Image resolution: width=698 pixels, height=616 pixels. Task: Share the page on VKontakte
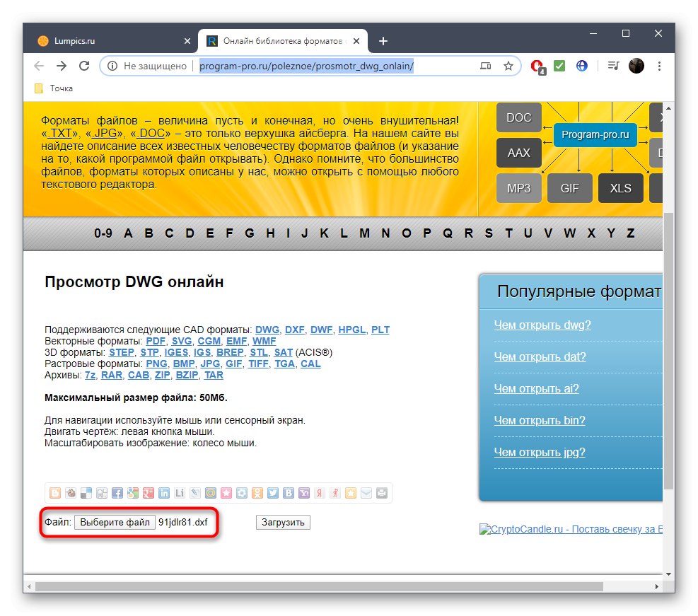(289, 493)
